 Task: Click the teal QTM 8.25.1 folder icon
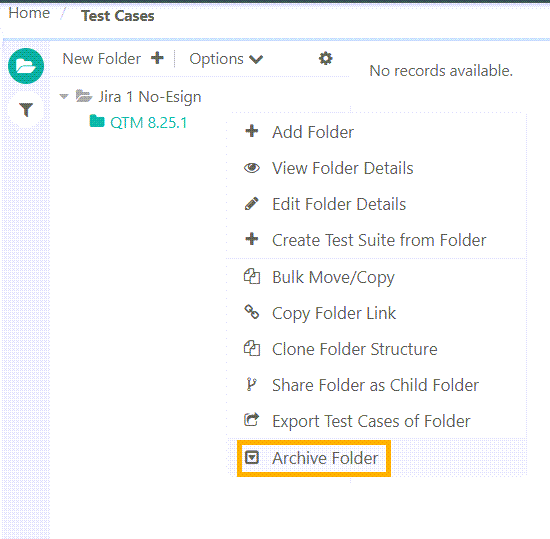[97, 121]
